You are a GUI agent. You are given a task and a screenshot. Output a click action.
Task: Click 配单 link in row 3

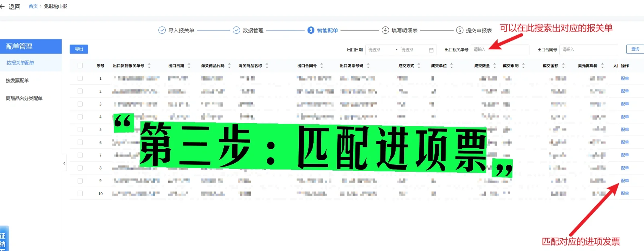tap(625, 104)
